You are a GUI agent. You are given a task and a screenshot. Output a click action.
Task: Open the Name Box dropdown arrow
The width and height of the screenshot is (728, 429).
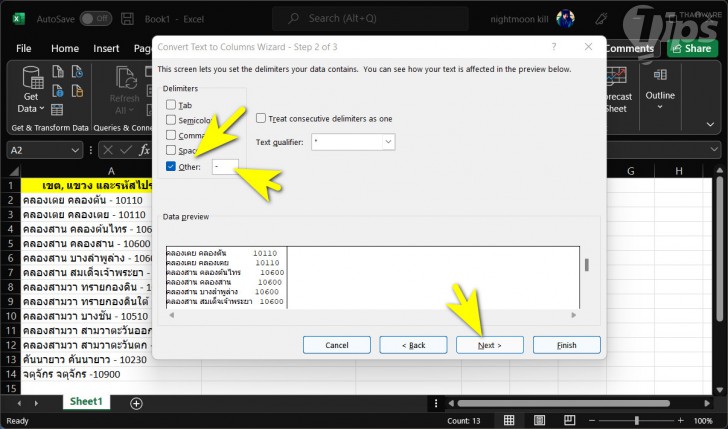click(75, 150)
